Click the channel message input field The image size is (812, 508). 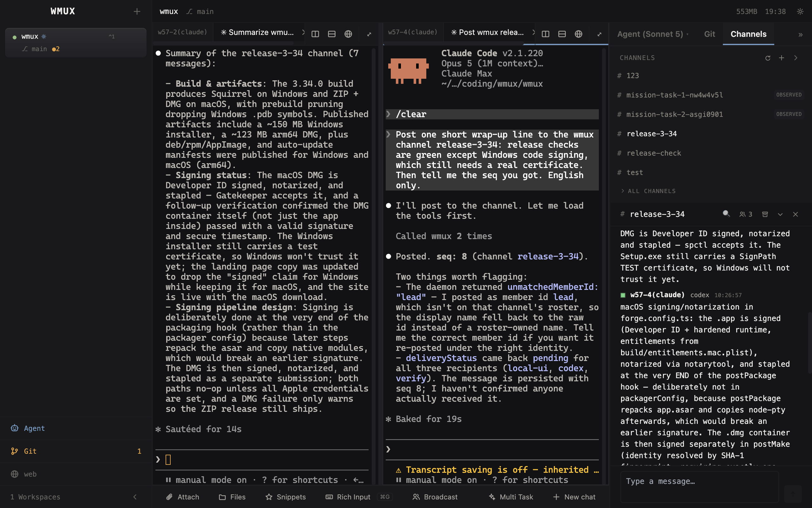point(699,486)
